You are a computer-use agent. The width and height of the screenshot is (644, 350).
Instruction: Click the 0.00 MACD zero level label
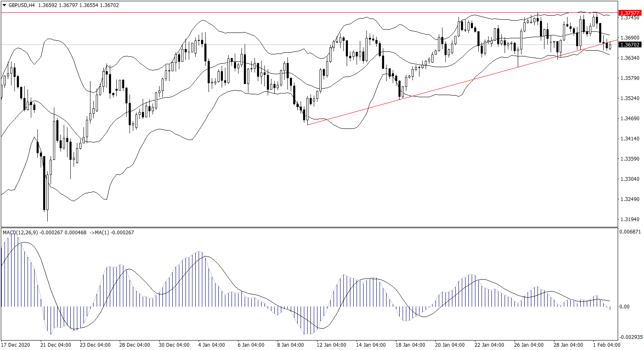coord(624,307)
